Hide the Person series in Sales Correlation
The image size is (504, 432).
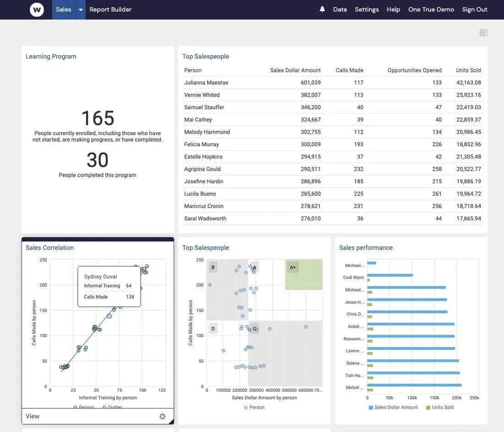(x=82, y=406)
